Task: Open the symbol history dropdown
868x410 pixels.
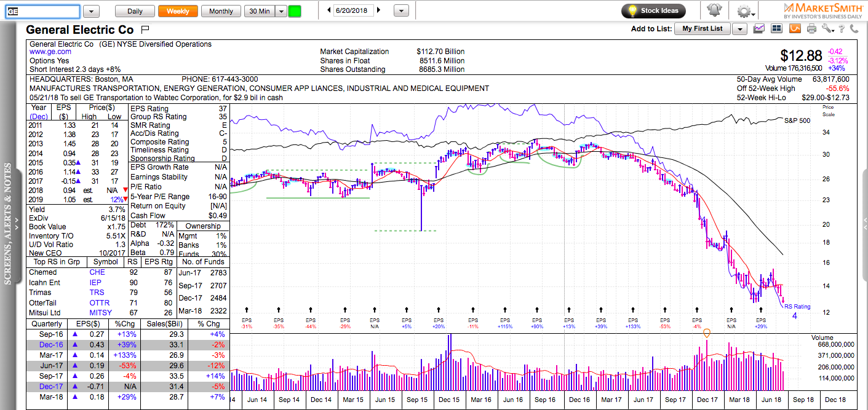Action: pyautogui.click(x=90, y=12)
